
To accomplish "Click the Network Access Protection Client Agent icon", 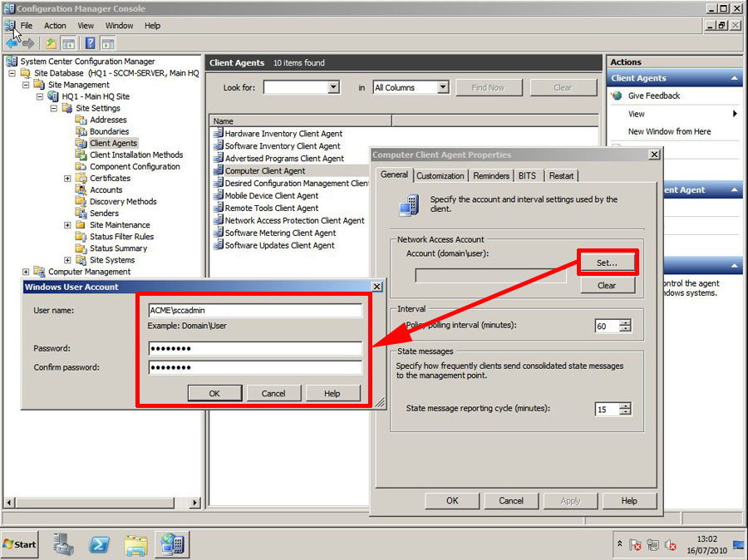I will 219,220.
